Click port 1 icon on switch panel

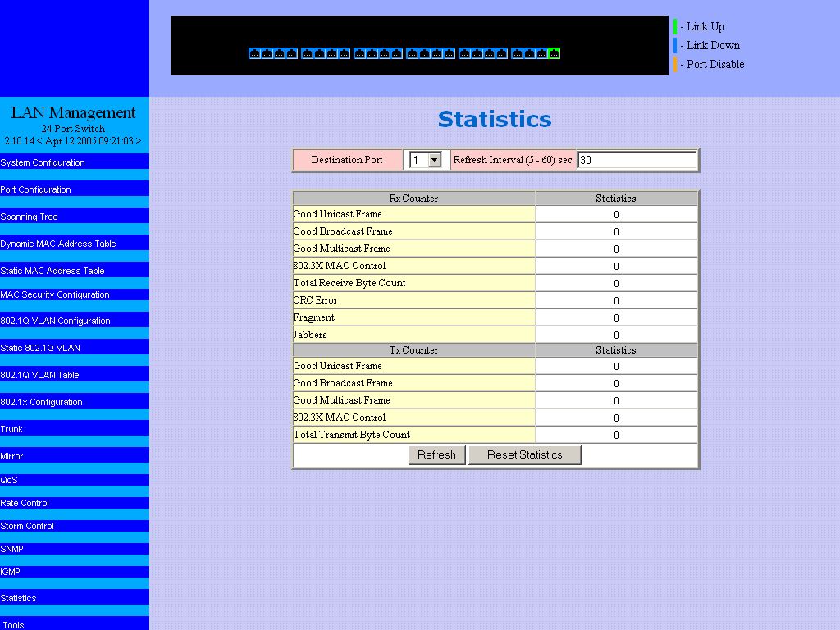coord(254,53)
